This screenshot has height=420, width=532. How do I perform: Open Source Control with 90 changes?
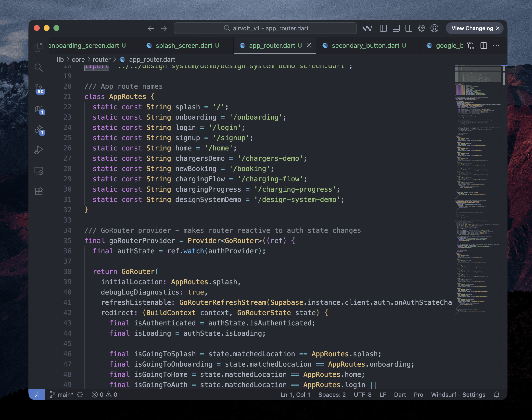point(39,88)
